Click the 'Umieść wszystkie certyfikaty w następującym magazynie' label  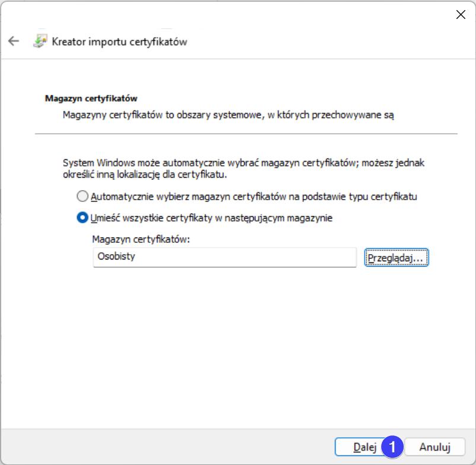[x=212, y=217]
